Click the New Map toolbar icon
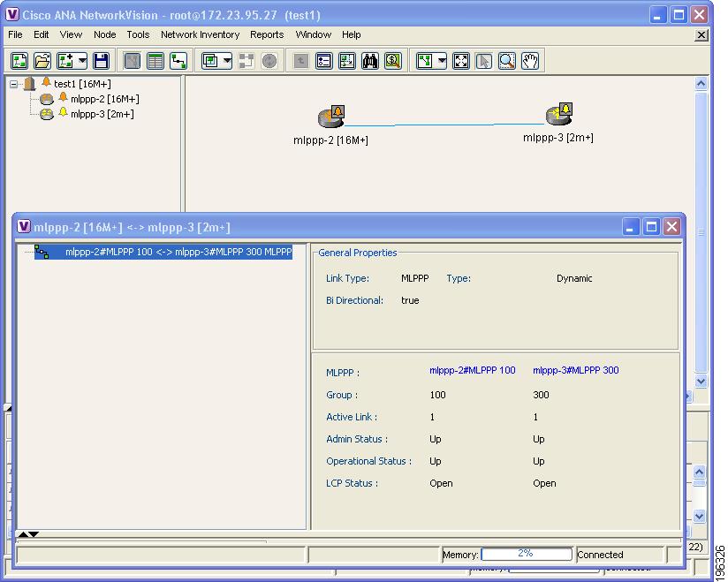The image size is (728, 582). [19, 61]
